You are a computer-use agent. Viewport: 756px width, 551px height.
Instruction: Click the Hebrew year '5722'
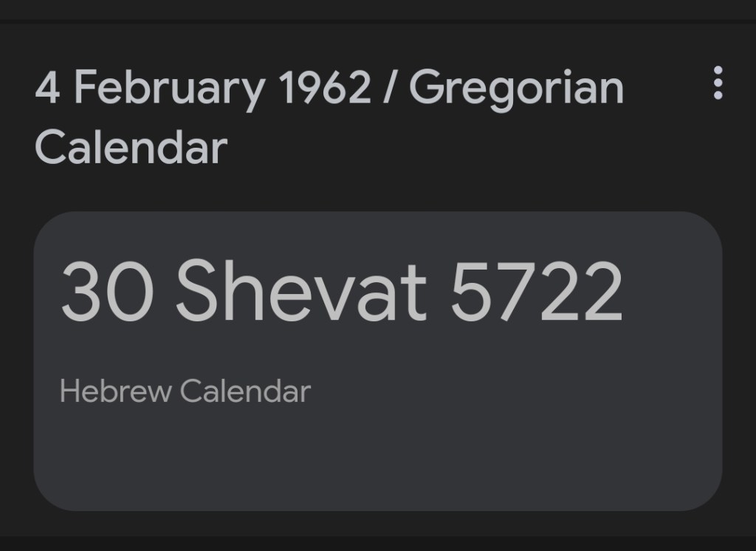(x=536, y=291)
